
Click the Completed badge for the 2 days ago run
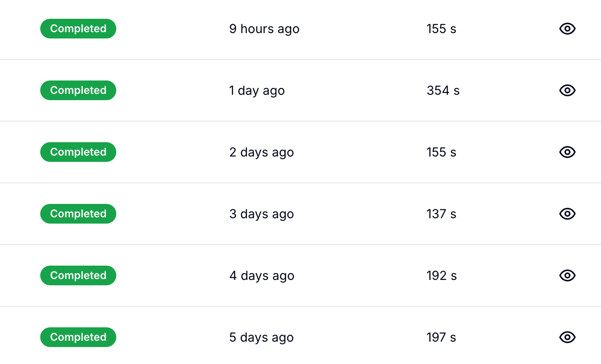click(x=78, y=152)
